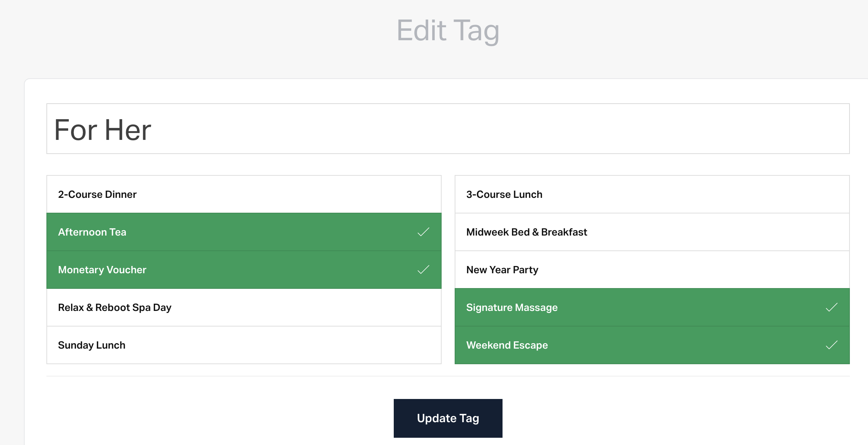Deselect the Weekend Escape option
The image size is (868, 445).
click(652, 345)
